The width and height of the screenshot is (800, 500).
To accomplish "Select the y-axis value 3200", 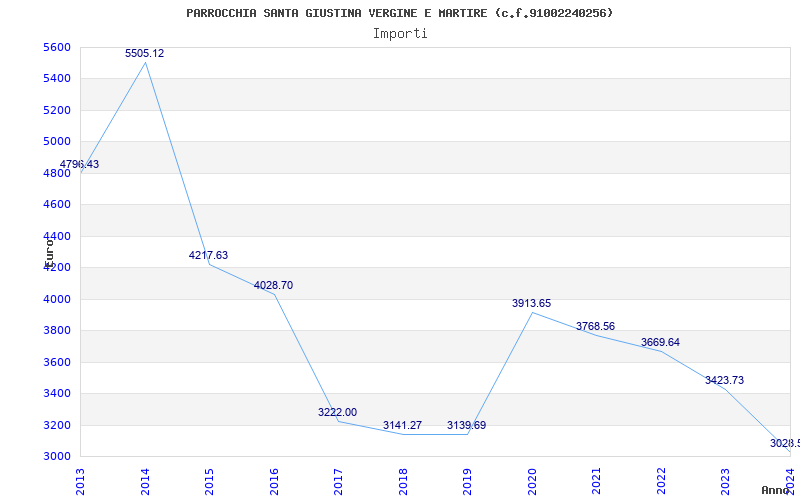I will 58,425.
